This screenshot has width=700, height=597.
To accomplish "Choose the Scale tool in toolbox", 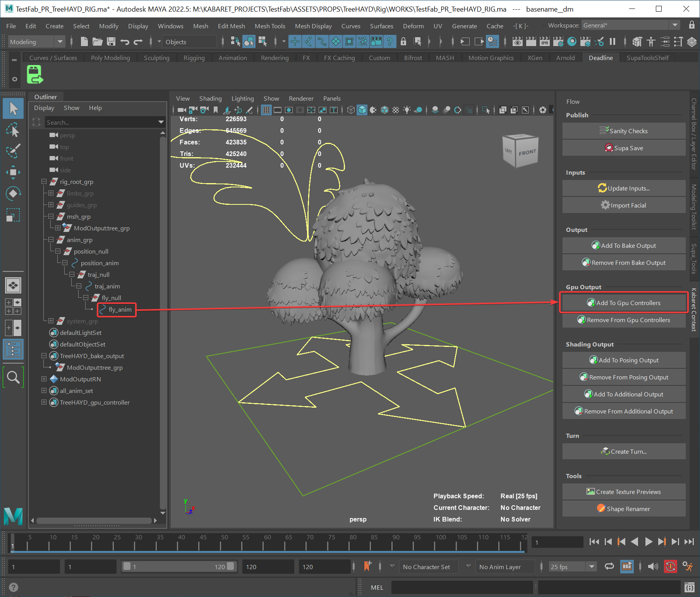I will click(13, 214).
